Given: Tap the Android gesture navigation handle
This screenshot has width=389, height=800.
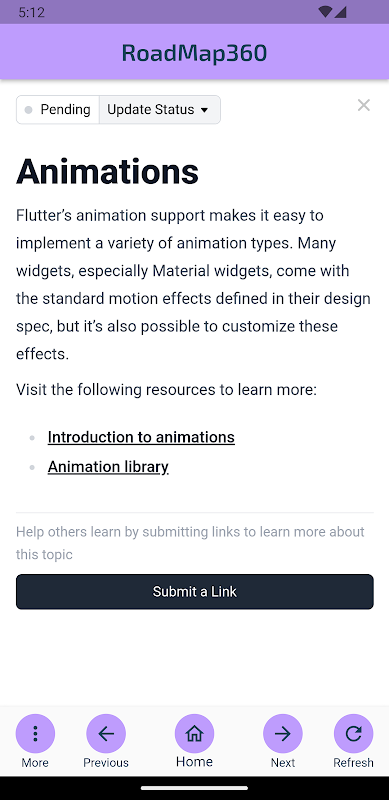Looking at the screenshot, I should tap(194, 788).
